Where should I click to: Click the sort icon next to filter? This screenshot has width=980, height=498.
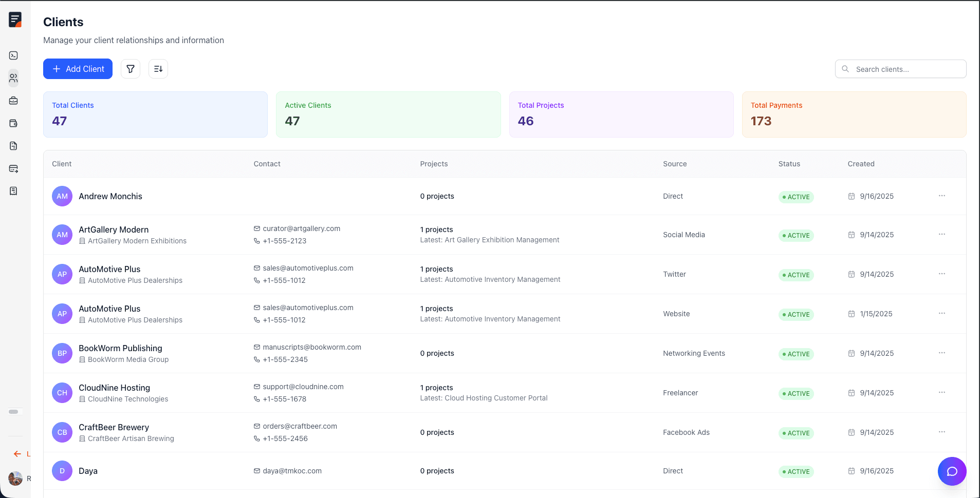tap(158, 68)
